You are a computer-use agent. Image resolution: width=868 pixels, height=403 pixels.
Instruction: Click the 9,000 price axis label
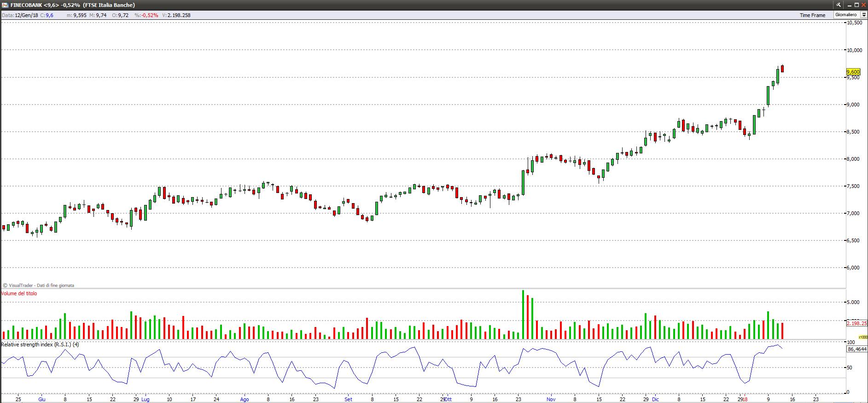pos(854,105)
